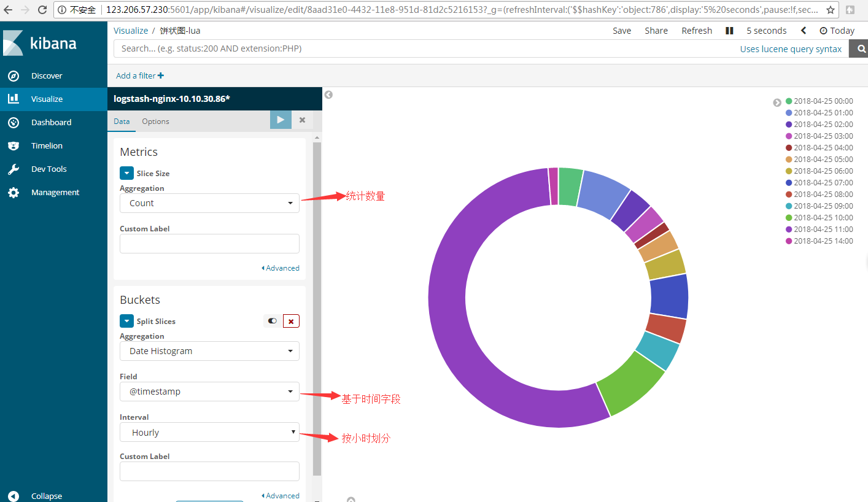The image size is (868, 502).
Task: Open Dashboard in the sidebar
Action: point(52,122)
